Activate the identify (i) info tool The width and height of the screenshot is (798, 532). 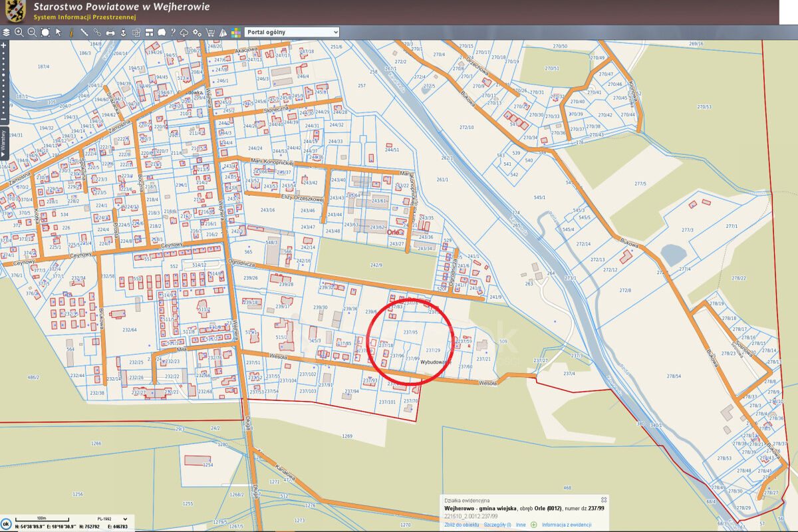tap(71, 31)
